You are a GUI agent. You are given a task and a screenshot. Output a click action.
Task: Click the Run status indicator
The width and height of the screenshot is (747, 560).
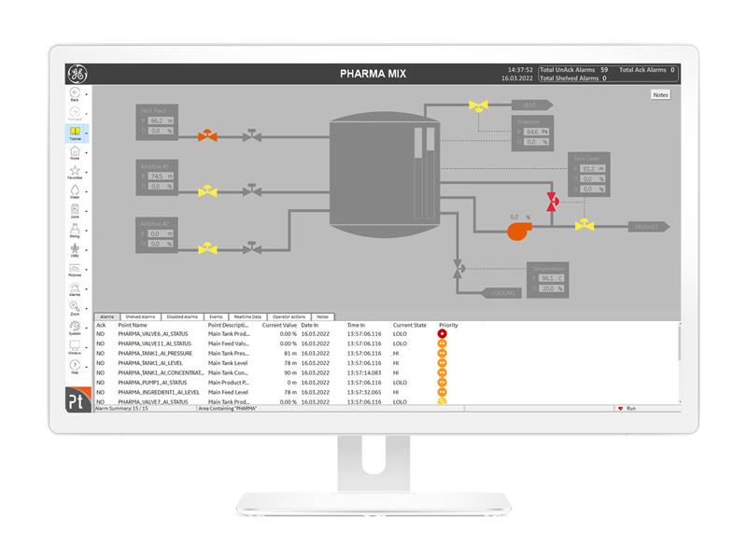[627, 409]
